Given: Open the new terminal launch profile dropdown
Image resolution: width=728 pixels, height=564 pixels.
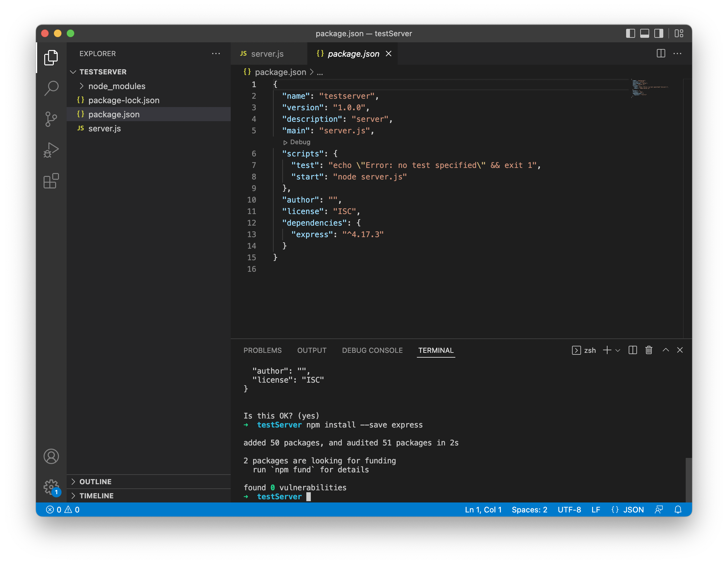Looking at the screenshot, I should [x=618, y=350].
